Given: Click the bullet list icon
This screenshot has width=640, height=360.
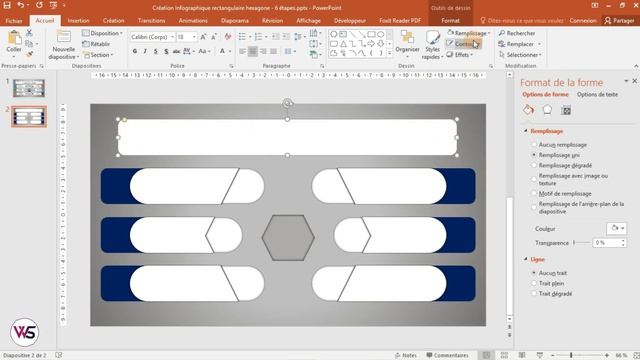Looking at the screenshot, I should click(x=242, y=37).
